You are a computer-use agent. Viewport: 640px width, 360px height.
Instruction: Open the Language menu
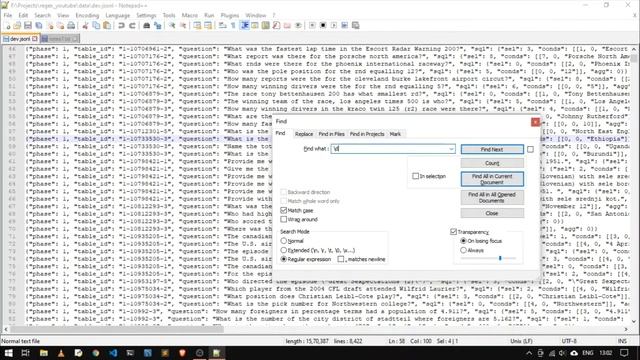click(x=118, y=16)
